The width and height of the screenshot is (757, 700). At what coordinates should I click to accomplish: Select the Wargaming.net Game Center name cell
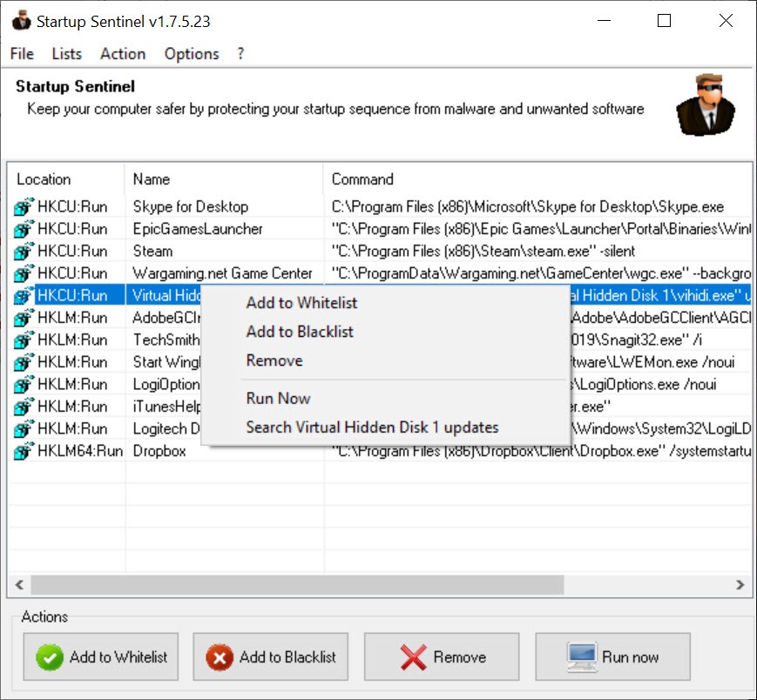point(222,273)
